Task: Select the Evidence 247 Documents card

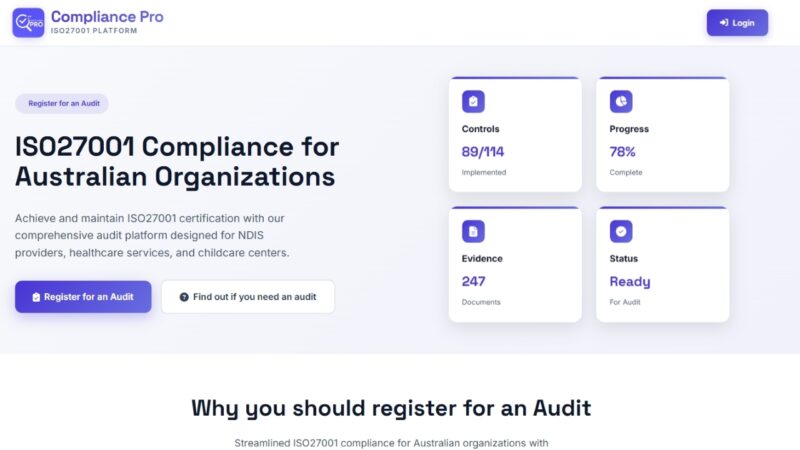Action: tap(515, 265)
